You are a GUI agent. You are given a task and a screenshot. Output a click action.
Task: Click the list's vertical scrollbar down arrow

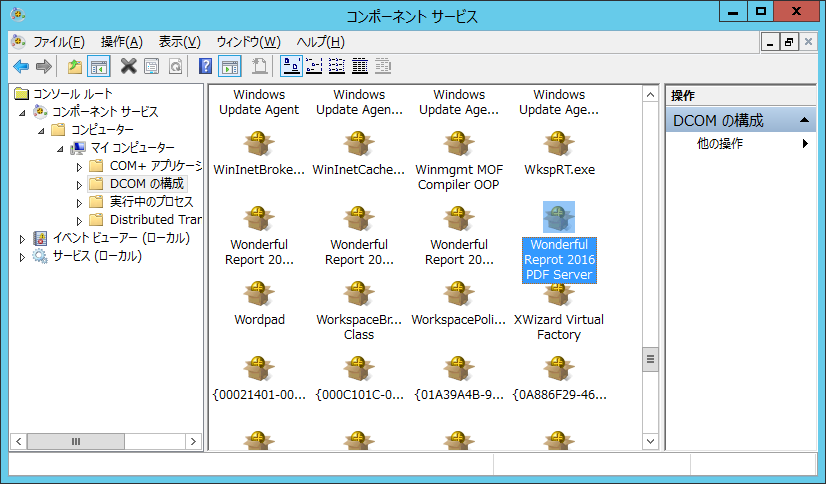(650, 441)
